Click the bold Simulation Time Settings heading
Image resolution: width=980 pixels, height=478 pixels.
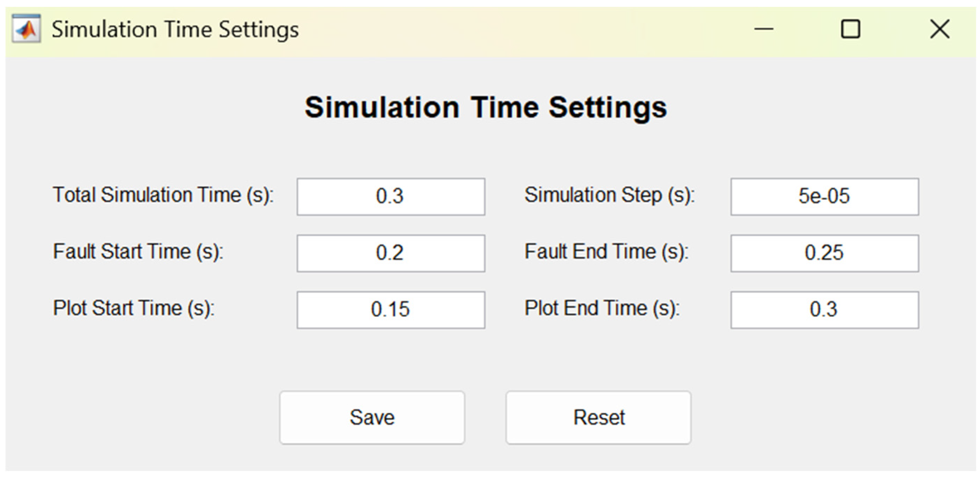coord(485,108)
